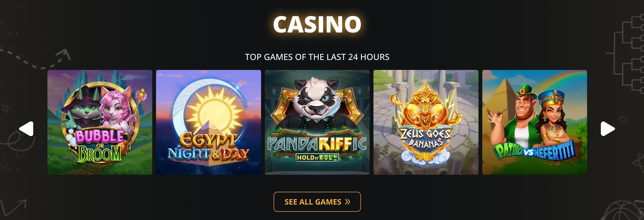Open the Egypt Night & Day game
This screenshot has height=220, width=644.
click(x=208, y=122)
